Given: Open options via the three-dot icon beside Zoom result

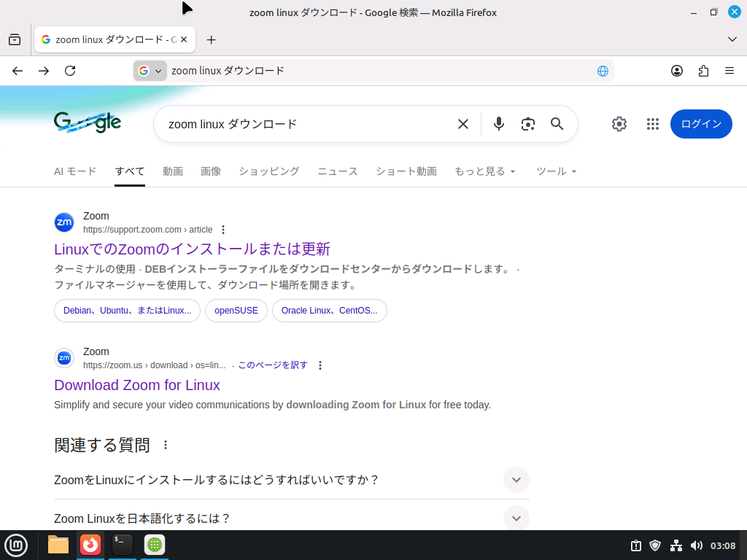Looking at the screenshot, I should pyautogui.click(x=223, y=229).
